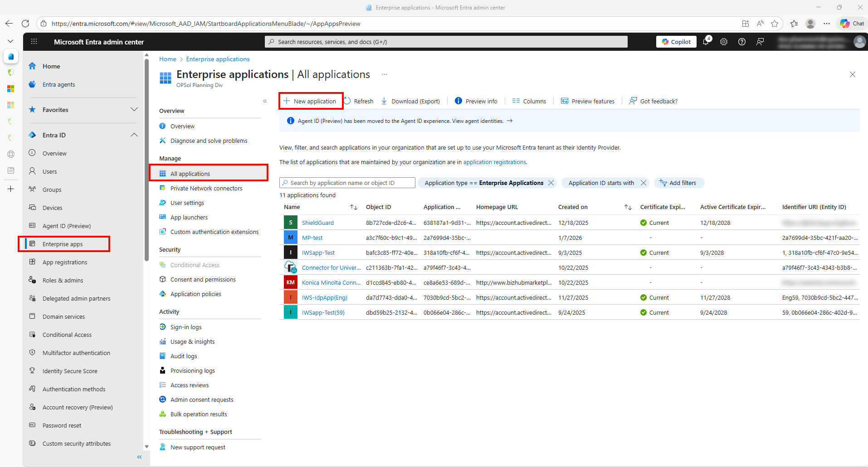Click the help question mark icon
The width and height of the screenshot is (868, 467).
tap(742, 42)
